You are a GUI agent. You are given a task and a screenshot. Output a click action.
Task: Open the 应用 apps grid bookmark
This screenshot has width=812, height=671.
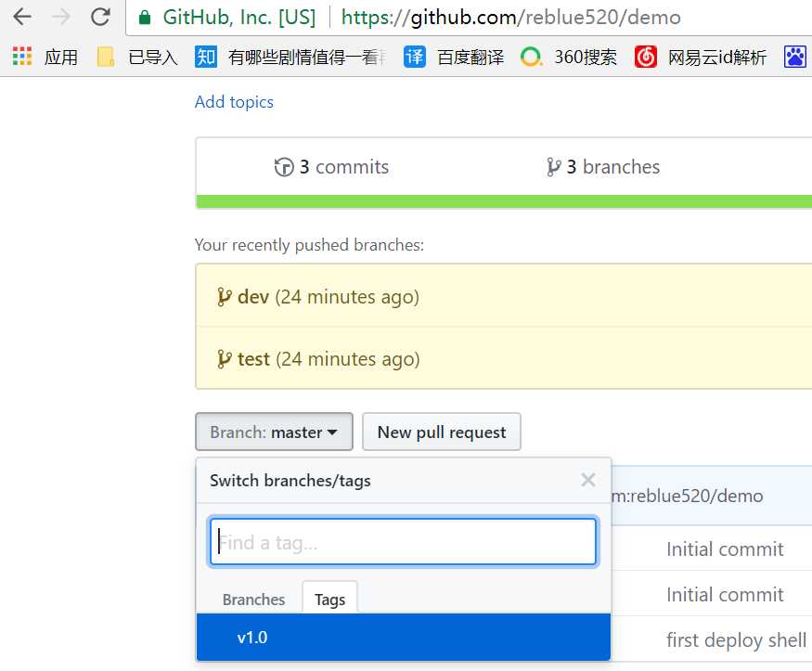pyautogui.click(x=45, y=58)
